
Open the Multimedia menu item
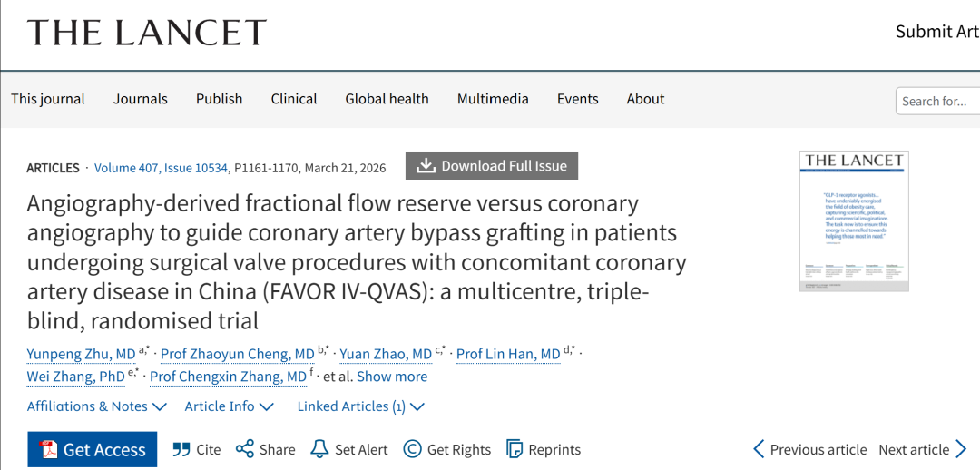coord(493,99)
